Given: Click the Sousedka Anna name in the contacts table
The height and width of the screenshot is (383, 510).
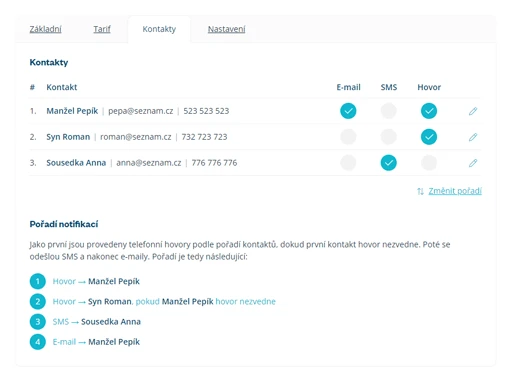Looking at the screenshot, I should (76, 163).
